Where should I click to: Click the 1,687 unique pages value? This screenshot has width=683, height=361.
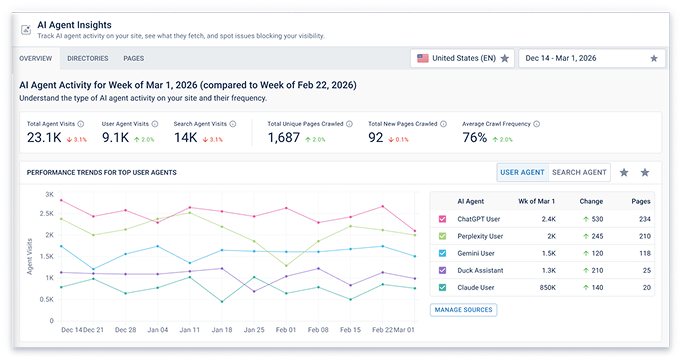pos(284,138)
